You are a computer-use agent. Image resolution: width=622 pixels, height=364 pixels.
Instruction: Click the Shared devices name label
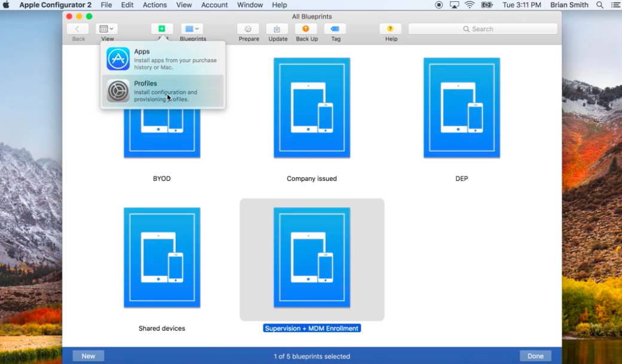(162, 328)
